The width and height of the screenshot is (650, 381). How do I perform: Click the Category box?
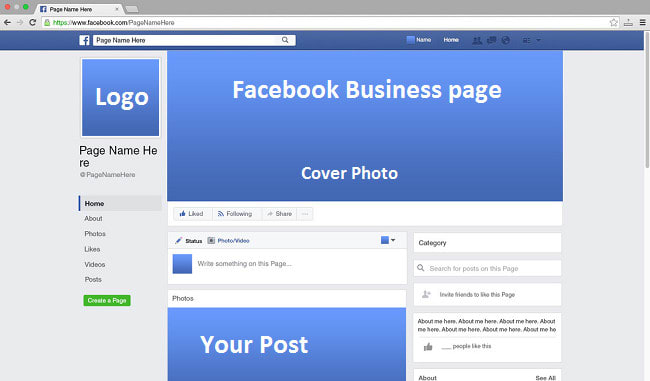coord(488,243)
